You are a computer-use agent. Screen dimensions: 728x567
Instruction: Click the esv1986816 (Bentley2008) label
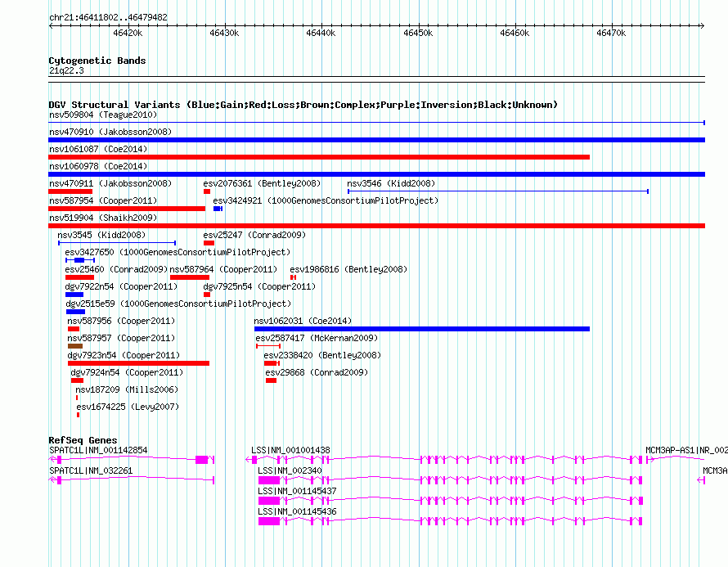(348, 269)
